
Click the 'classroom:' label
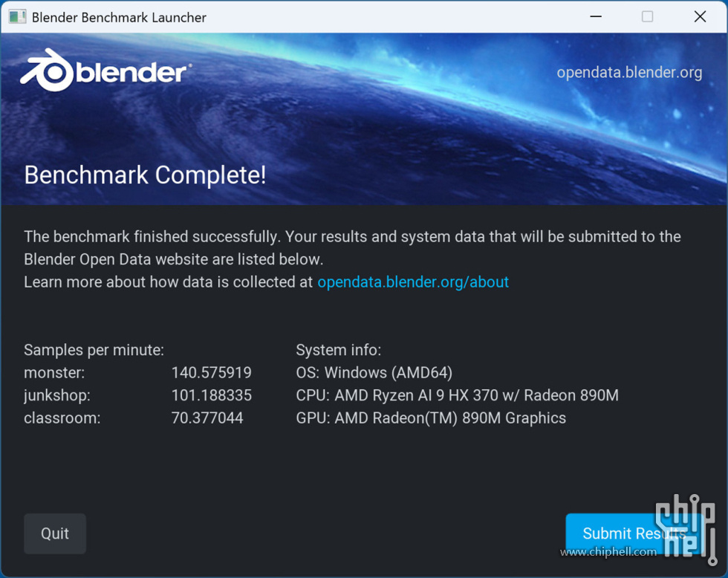tap(62, 418)
